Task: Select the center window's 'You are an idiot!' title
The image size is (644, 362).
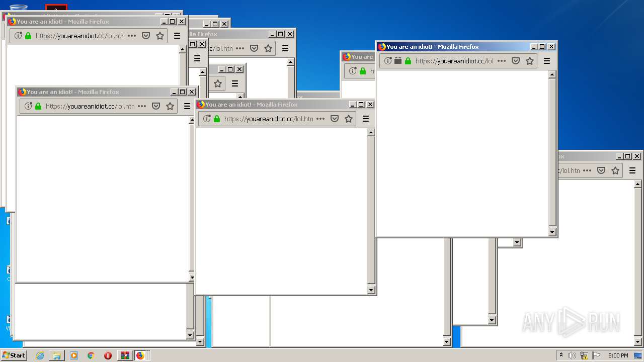Action: coord(228,105)
